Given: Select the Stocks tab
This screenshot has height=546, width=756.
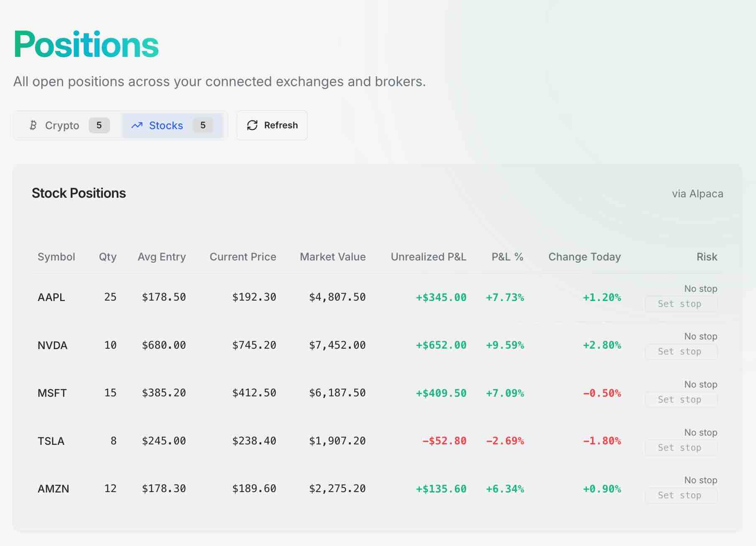Looking at the screenshot, I should [172, 125].
